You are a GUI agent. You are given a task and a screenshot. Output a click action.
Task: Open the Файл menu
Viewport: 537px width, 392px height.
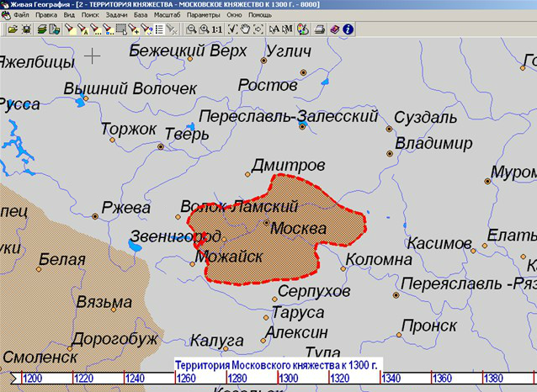tap(21, 15)
